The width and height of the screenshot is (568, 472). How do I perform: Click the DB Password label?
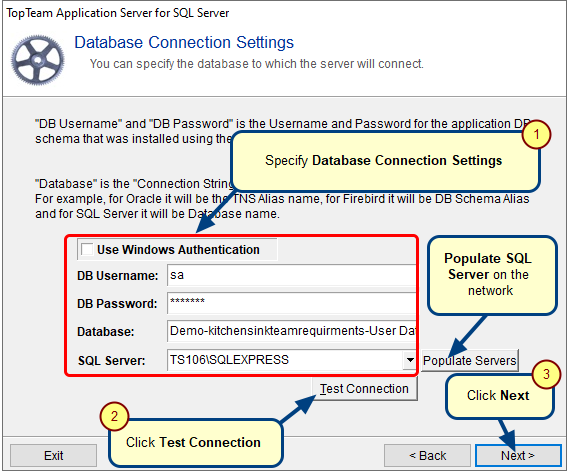click(x=117, y=304)
